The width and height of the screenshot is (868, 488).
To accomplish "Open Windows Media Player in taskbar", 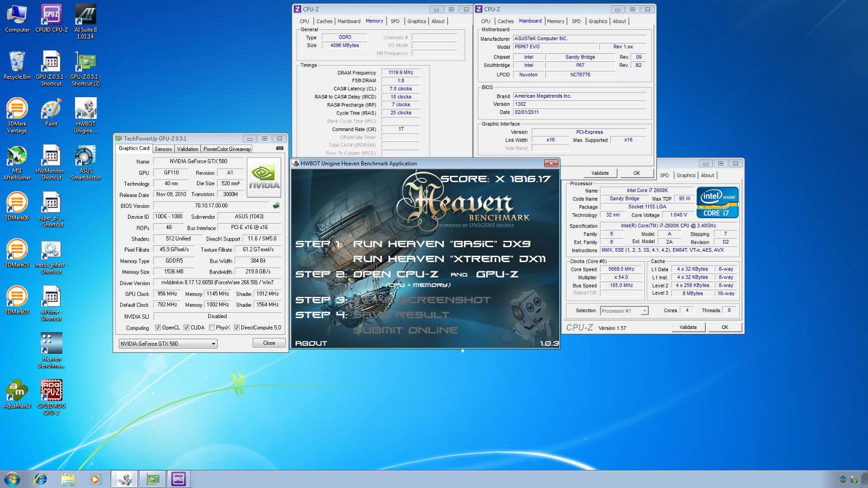I will (x=95, y=479).
